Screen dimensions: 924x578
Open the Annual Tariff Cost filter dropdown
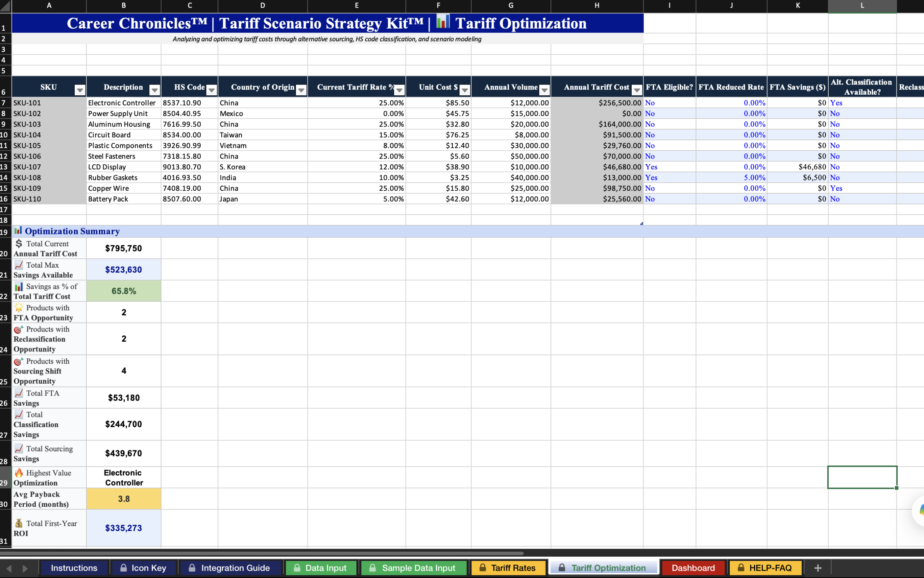[636, 90]
